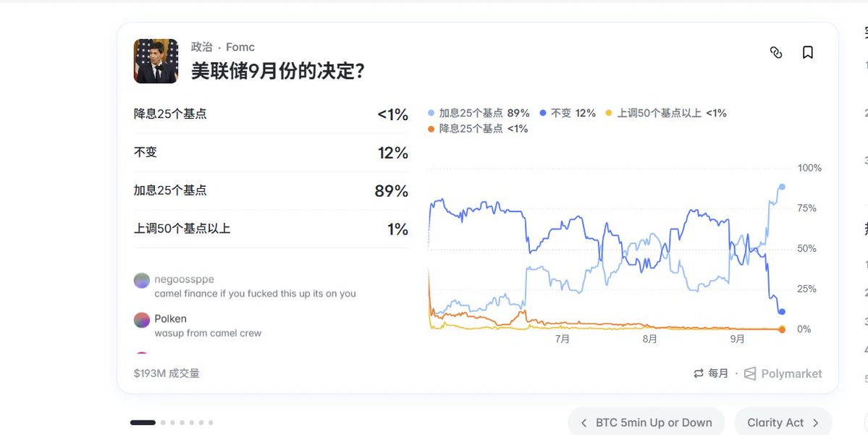Open negoossppe's avatar

(142, 281)
